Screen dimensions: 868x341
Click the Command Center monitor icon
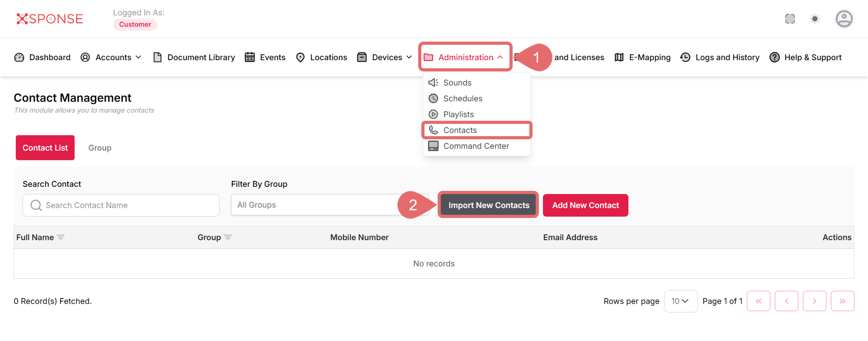pos(433,146)
